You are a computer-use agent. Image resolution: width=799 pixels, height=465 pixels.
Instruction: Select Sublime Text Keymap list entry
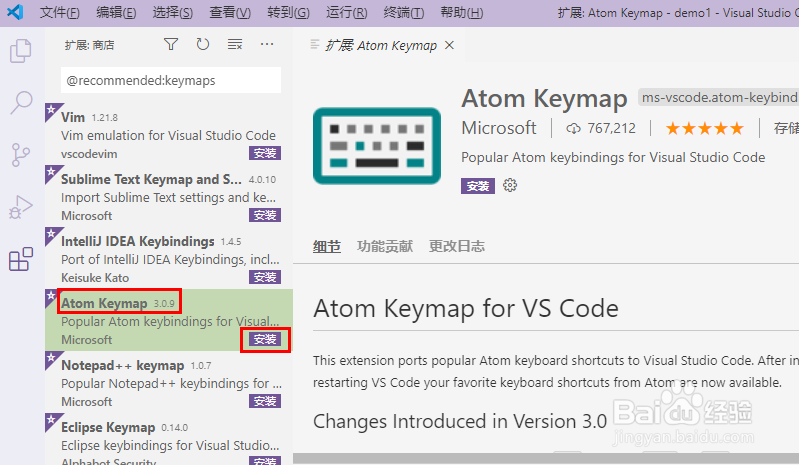(169, 196)
